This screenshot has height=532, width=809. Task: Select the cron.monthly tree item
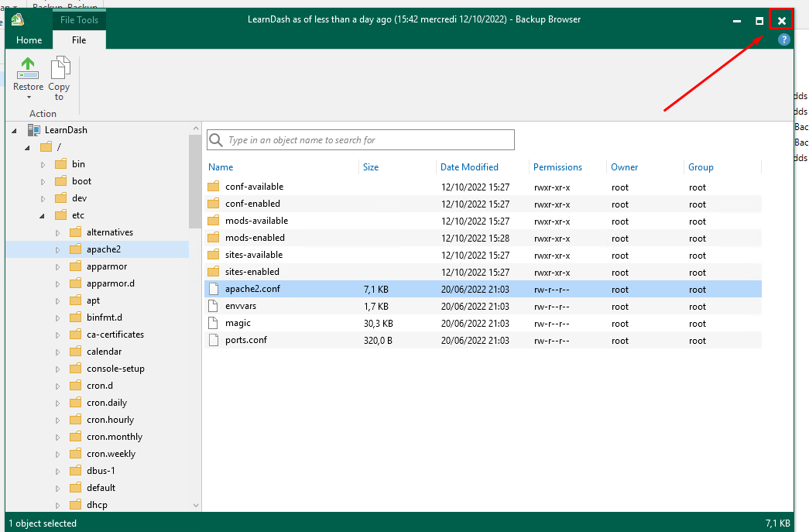(115, 437)
